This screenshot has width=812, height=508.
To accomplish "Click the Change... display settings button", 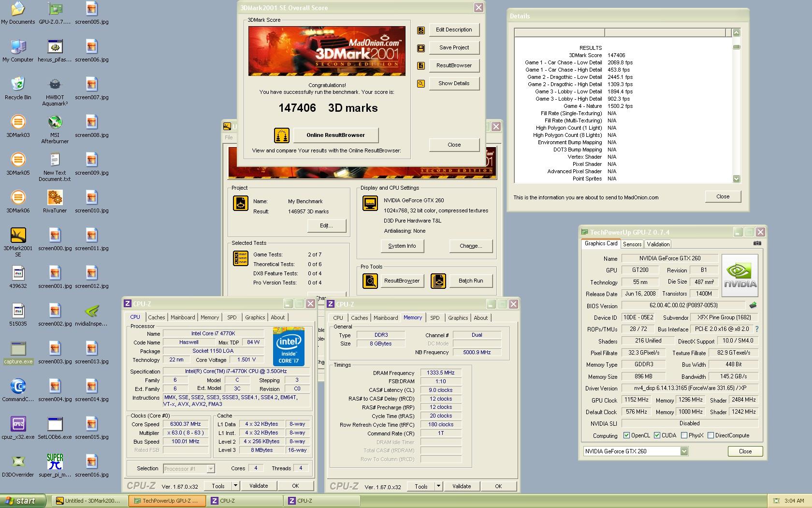I will click(x=471, y=246).
